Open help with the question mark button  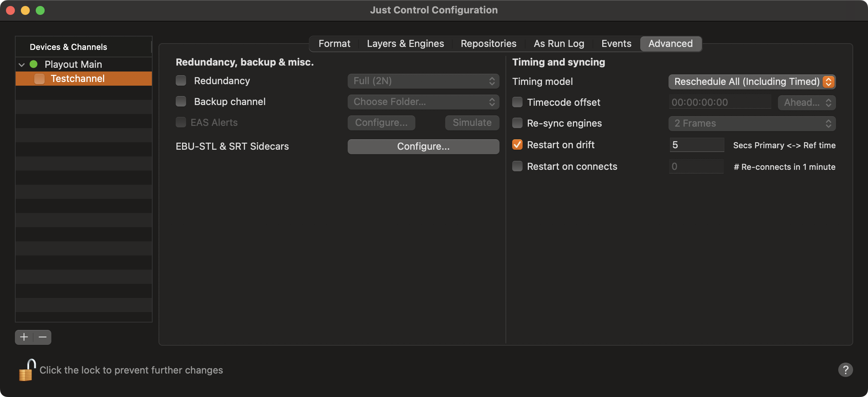[845, 370]
